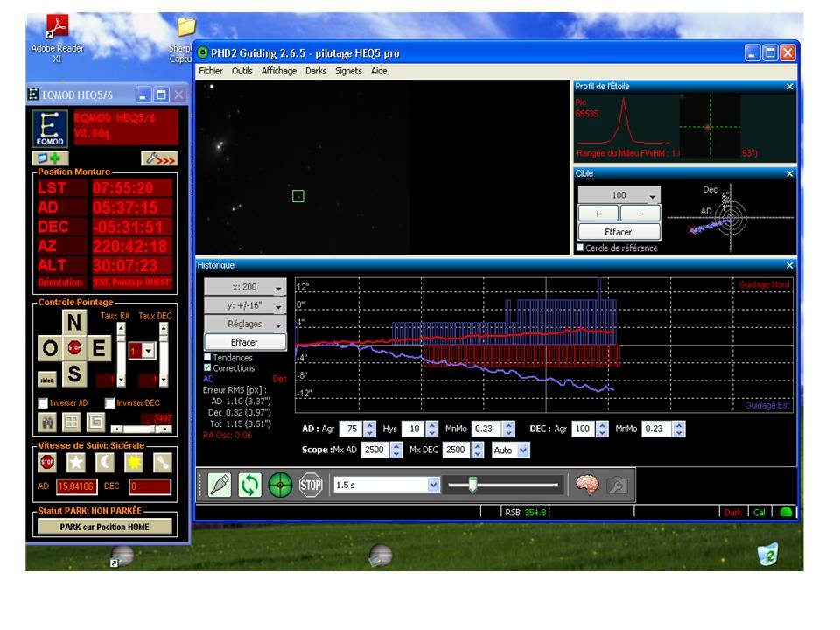Check the Inverser DEC box
Screen dimensions: 840x630
click(x=110, y=402)
